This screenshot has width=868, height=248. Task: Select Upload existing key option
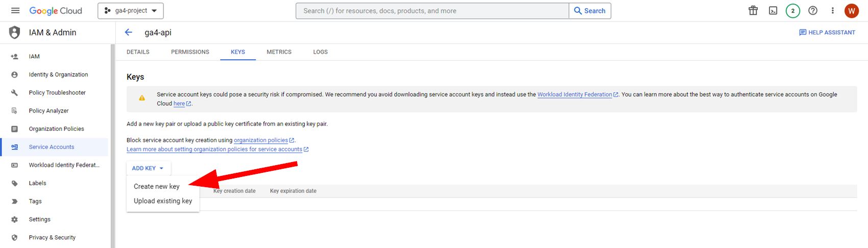[x=163, y=201]
